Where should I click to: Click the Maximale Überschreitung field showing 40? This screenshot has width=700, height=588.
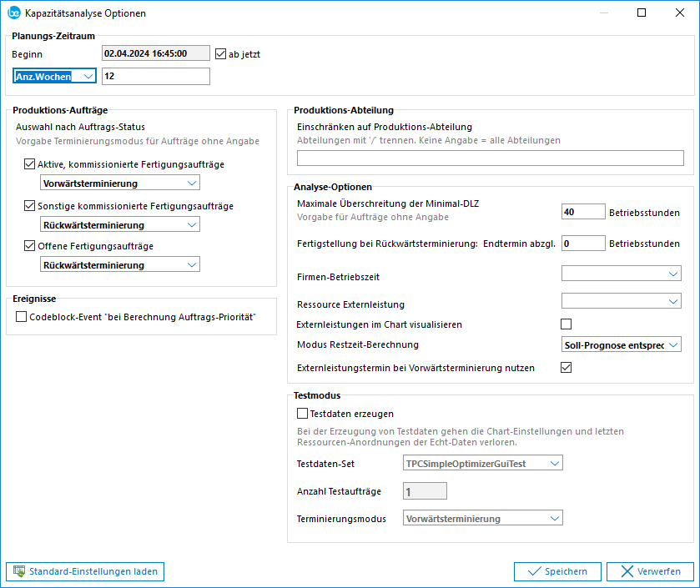(582, 212)
